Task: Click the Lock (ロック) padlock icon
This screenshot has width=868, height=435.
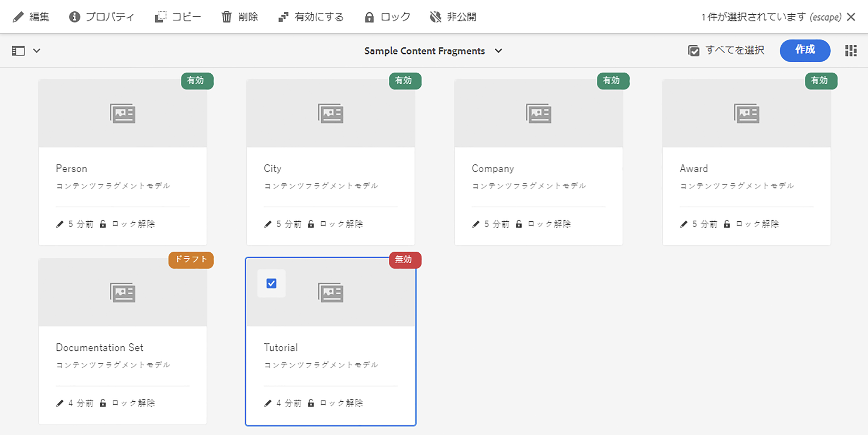Action: point(369,17)
